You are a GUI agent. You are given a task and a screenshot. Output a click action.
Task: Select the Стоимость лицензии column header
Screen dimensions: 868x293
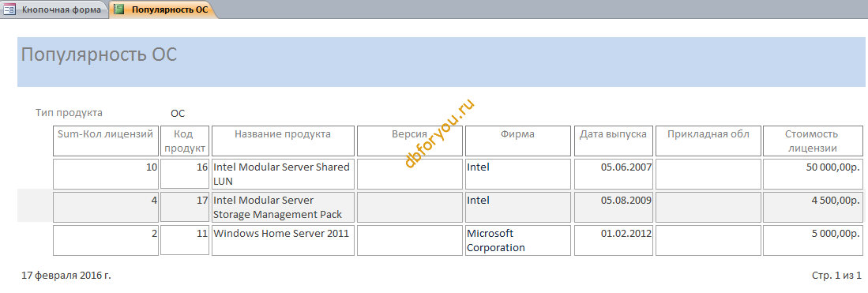[x=812, y=141]
